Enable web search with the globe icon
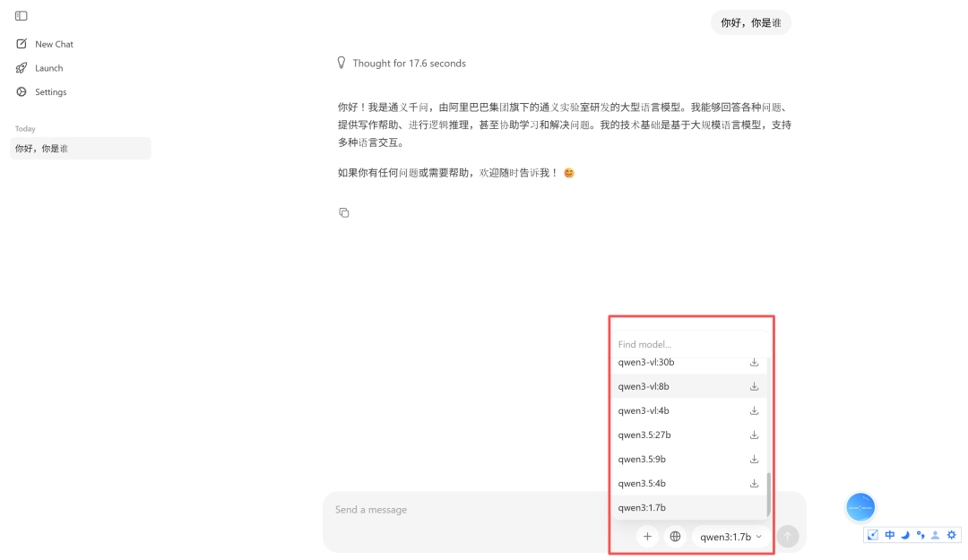This screenshot has width=968, height=560. point(675,536)
